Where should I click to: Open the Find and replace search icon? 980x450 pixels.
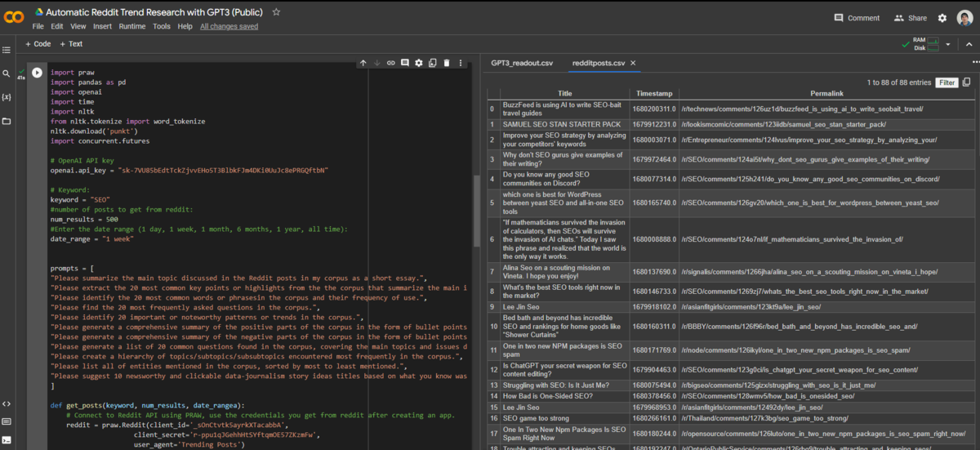coord(7,74)
